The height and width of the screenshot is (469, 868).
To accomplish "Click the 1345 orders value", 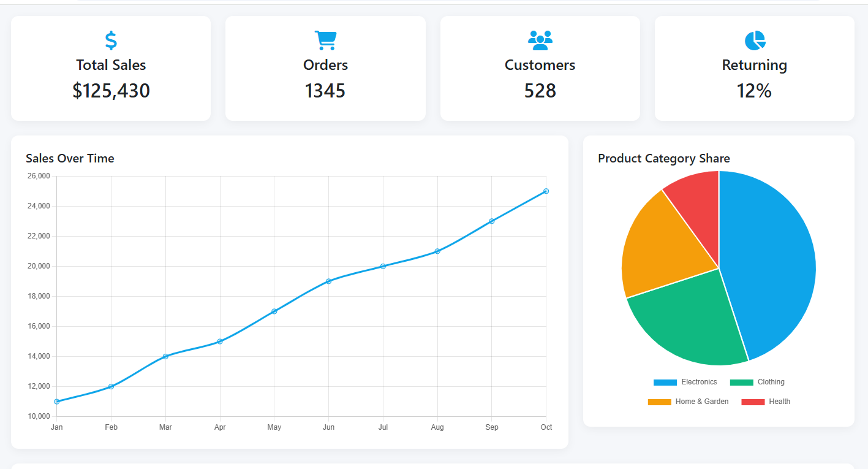I will pos(325,91).
